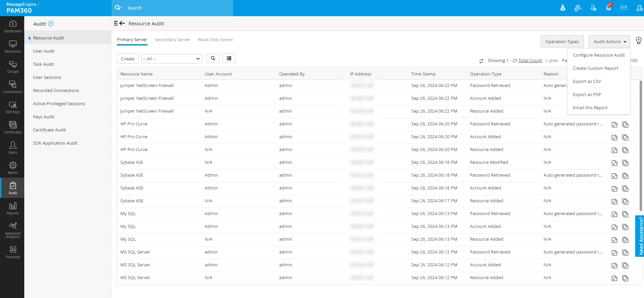Click the refresh icon beside Showing 1 - 25
The image size is (644, 298).
tap(481, 61)
